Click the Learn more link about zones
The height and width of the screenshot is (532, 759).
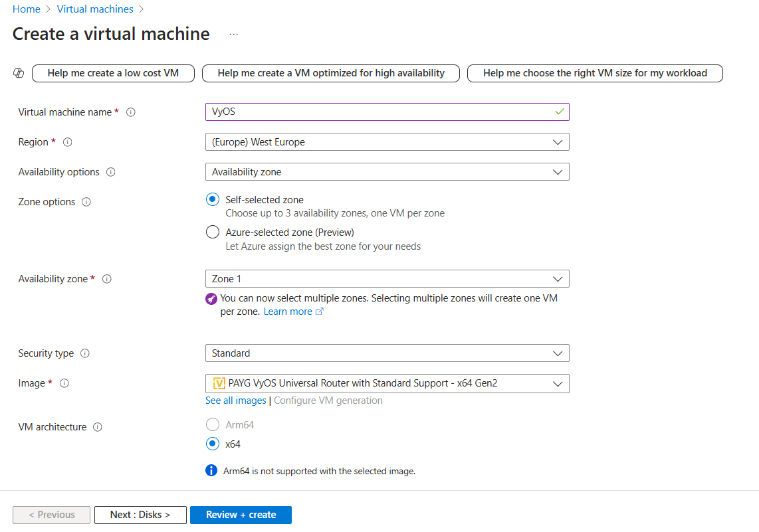288,311
